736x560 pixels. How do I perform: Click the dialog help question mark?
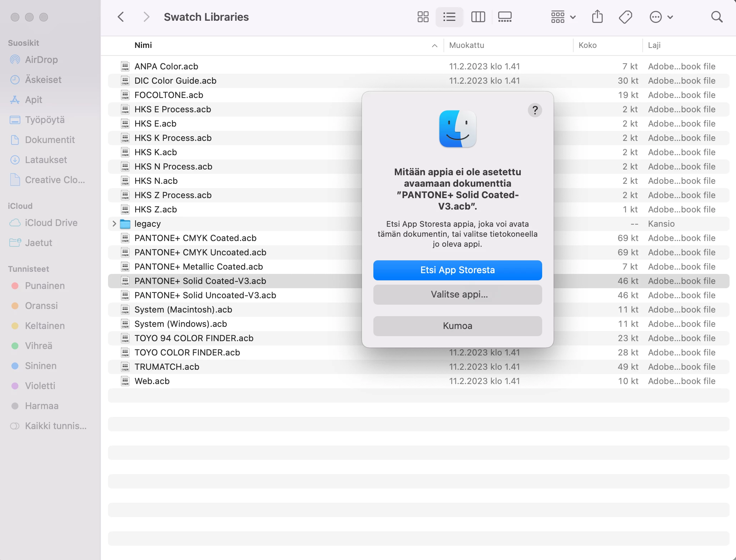tap(535, 110)
